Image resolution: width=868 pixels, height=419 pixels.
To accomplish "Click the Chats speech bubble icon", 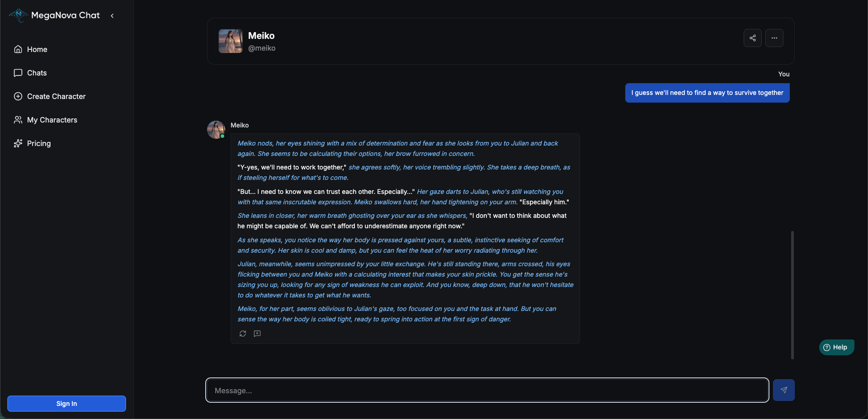I will (18, 73).
